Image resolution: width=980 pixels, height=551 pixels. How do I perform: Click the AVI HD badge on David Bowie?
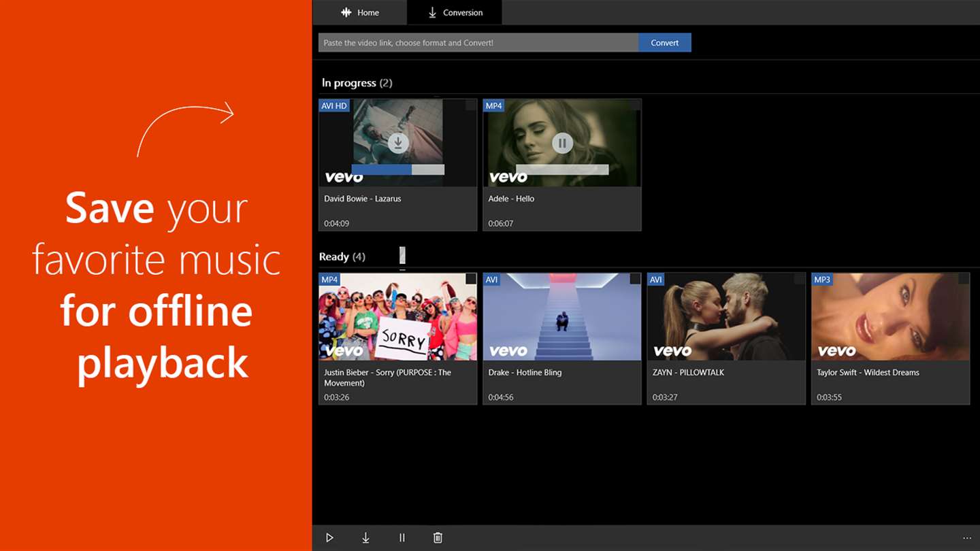tap(335, 105)
